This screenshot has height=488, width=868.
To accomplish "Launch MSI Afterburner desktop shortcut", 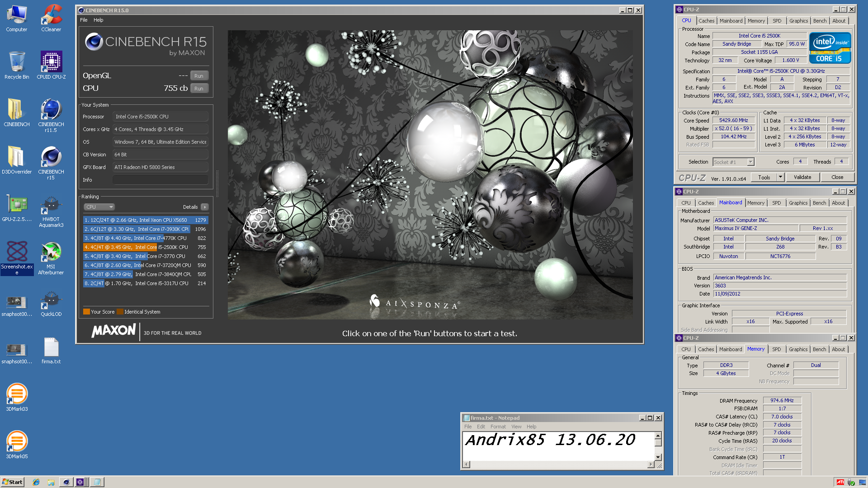I will pyautogui.click(x=51, y=258).
